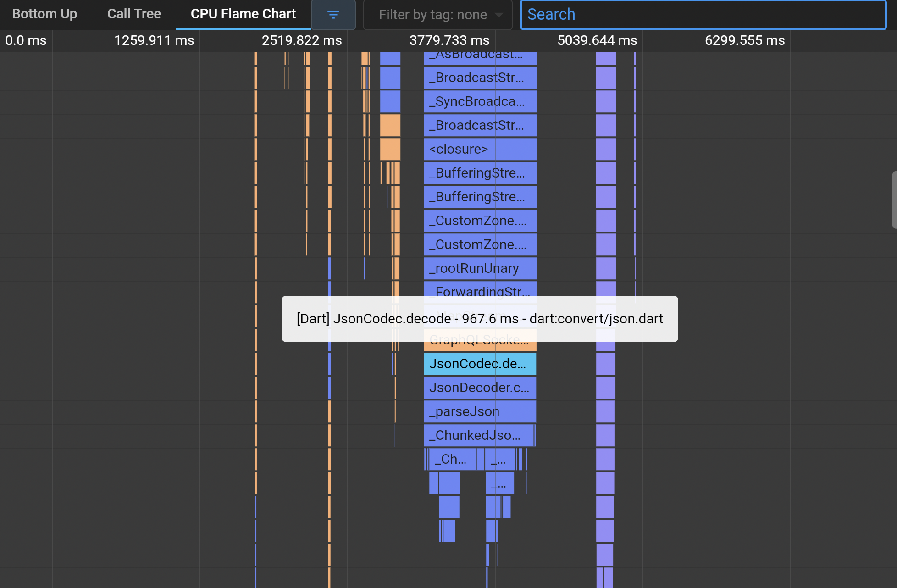
Task: Select the highlighted JsonCodec.decode frame
Action: click(479, 363)
